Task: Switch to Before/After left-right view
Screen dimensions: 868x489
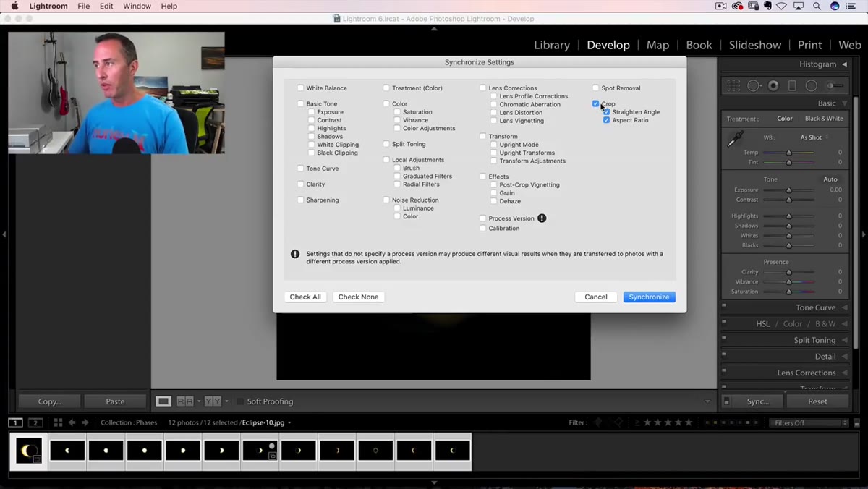Action: (x=185, y=401)
